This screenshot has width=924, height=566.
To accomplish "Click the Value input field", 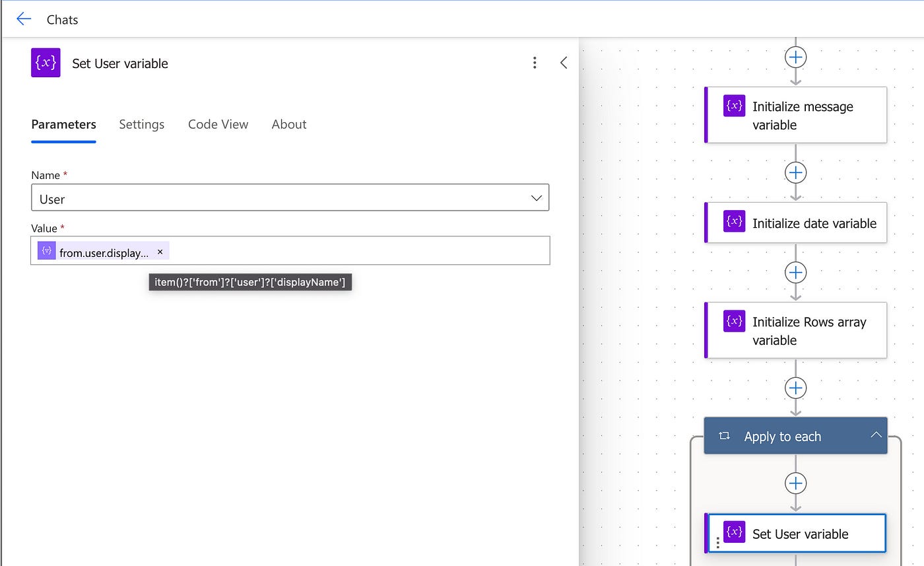I will (290, 251).
